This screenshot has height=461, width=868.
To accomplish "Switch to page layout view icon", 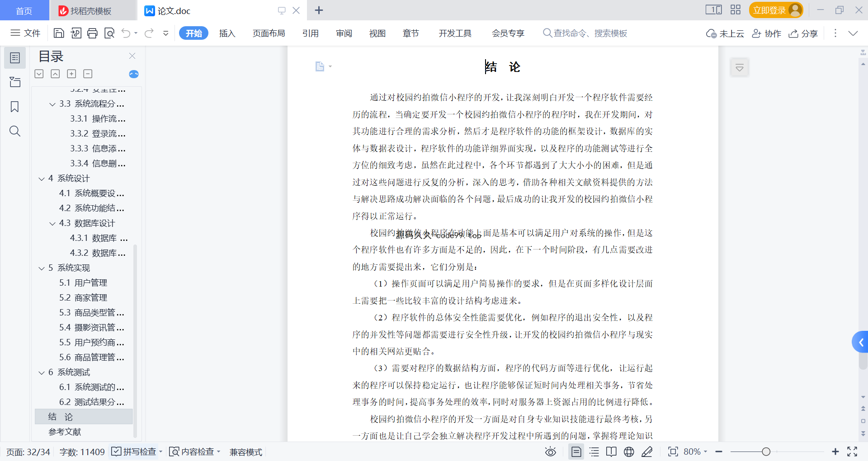I will pyautogui.click(x=576, y=452).
